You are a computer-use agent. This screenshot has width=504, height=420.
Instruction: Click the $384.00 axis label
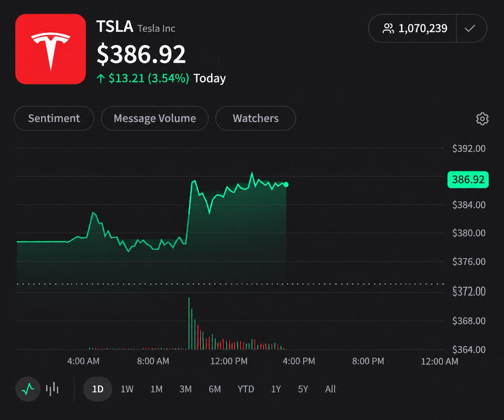point(469,205)
